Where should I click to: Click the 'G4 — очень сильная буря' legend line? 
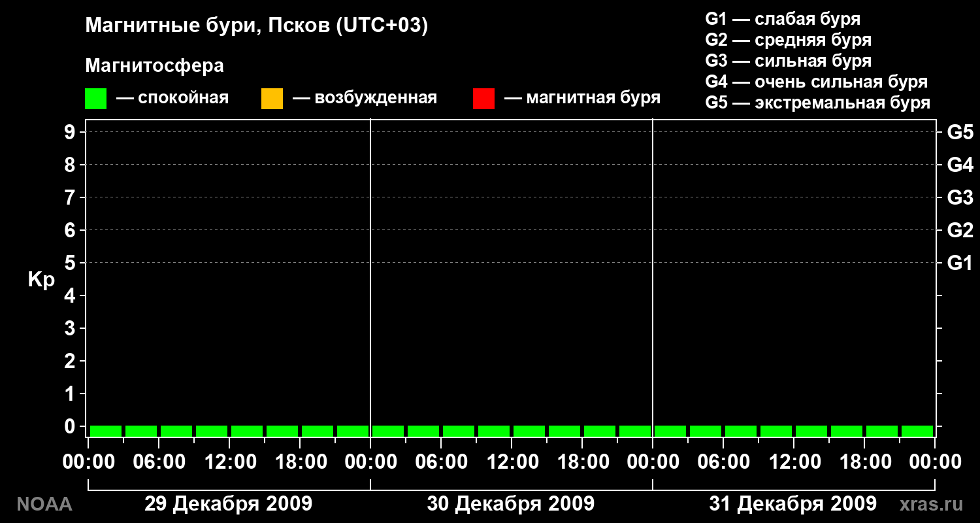point(817,82)
